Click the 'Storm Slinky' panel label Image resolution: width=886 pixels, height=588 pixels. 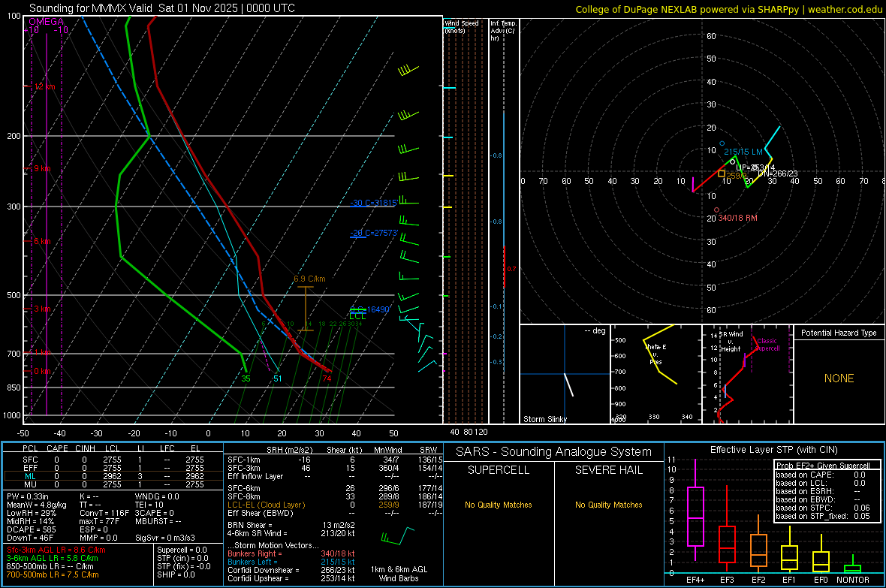(544, 419)
